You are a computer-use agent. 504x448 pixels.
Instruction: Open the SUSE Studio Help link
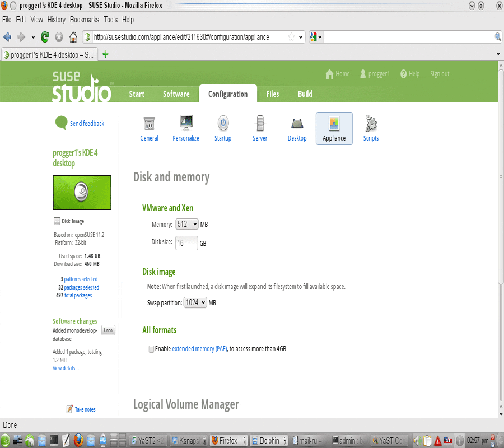tap(410, 74)
